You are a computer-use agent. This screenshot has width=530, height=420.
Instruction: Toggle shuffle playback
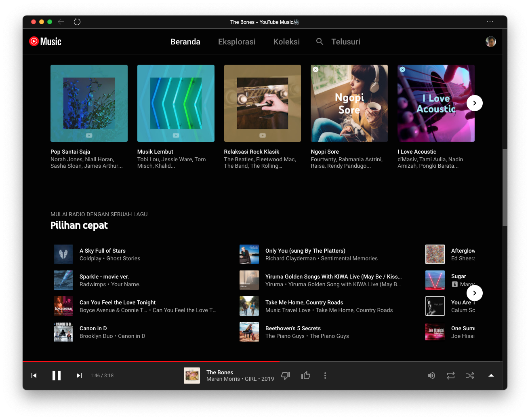[470, 376]
